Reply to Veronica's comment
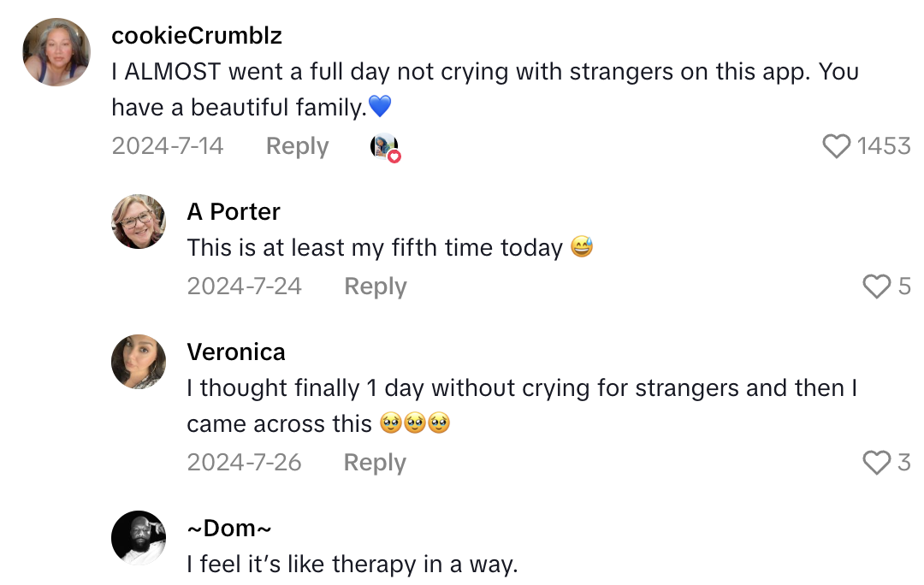The width and height of the screenshot is (924, 585). 375,463
